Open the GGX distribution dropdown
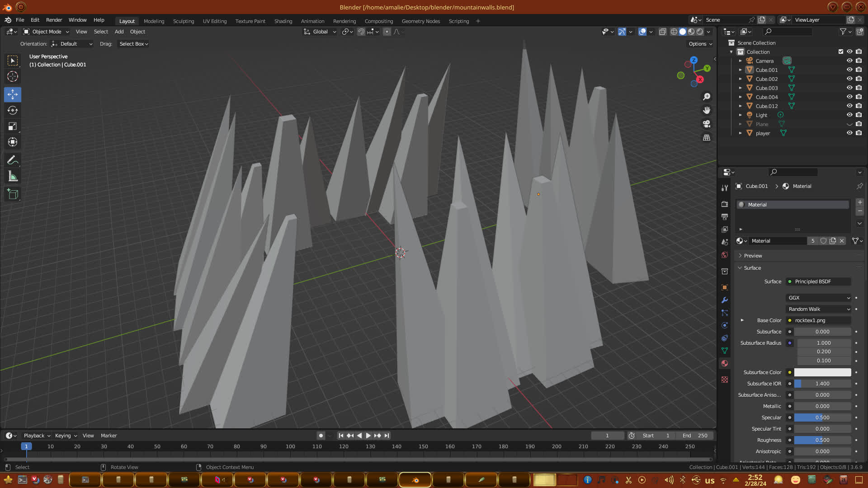The height and width of the screenshot is (488, 868). pos(819,298)
